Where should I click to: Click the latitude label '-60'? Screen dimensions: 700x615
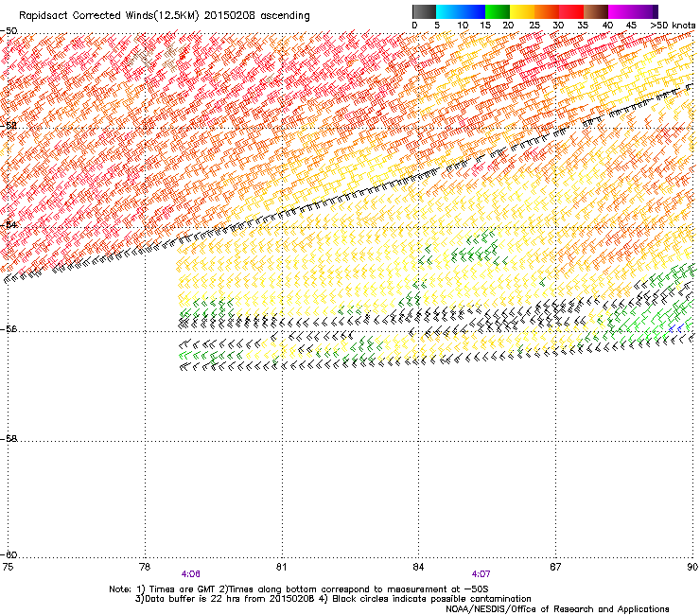click(x=9, y=555)
